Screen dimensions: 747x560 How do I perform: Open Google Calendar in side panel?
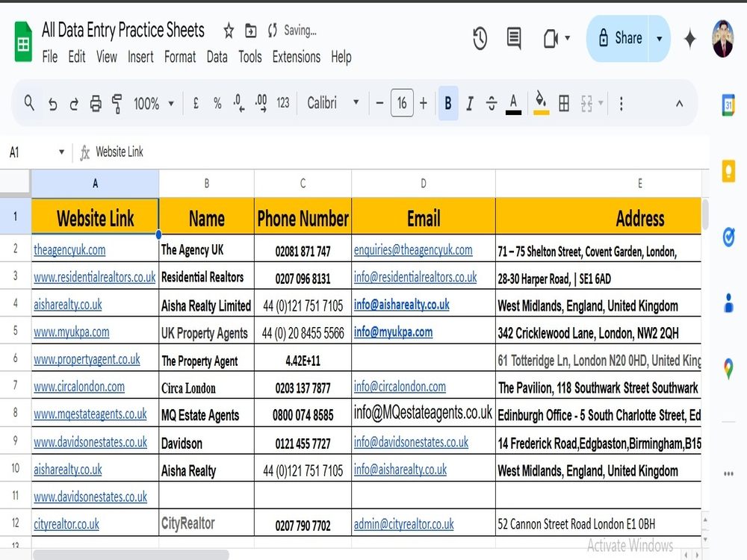pyautogui.click(x=728, y=105)
